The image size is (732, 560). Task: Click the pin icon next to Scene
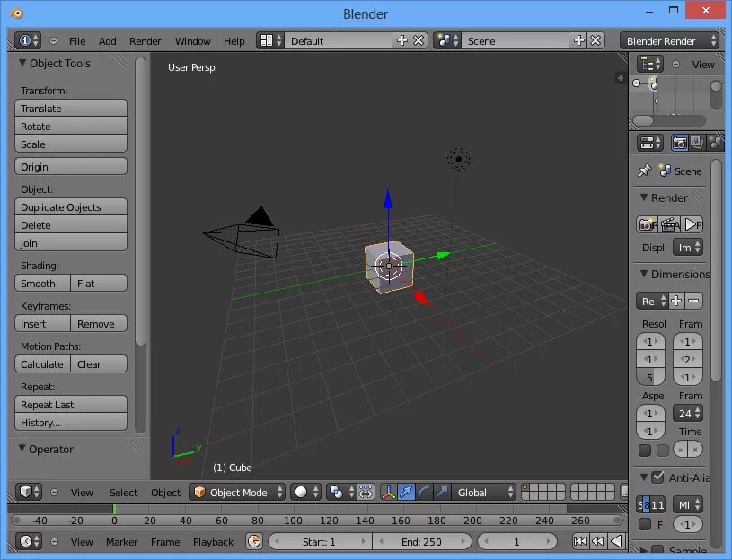tap(644, 171)
